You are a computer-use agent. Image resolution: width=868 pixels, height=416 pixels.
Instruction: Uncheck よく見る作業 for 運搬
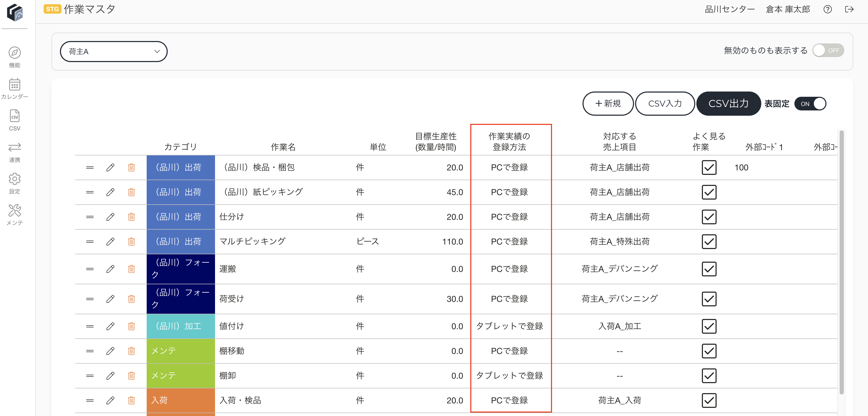point(709,269)
